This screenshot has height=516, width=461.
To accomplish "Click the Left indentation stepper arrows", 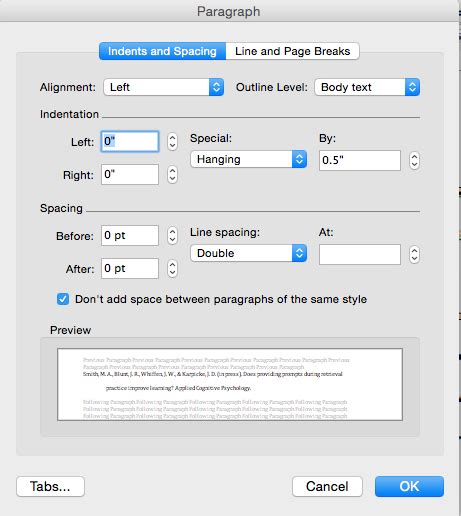I will (x=172, y=142).
